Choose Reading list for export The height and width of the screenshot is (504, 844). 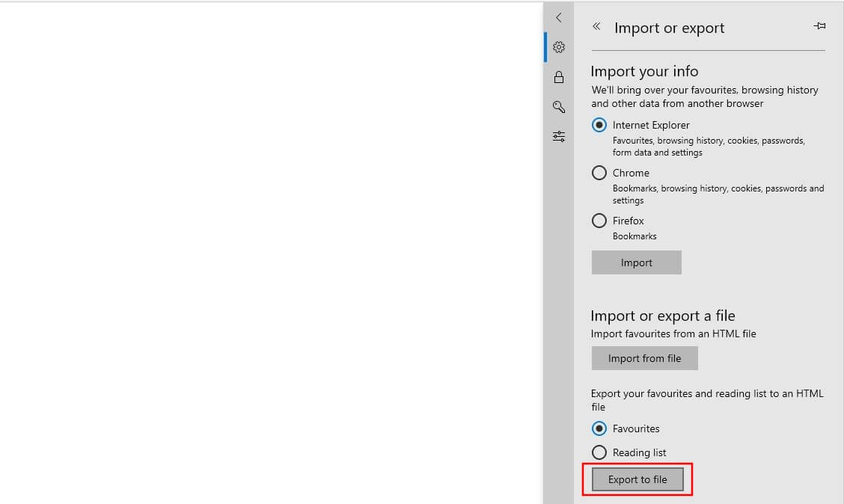pyautogui.click(x=599, y=452)
